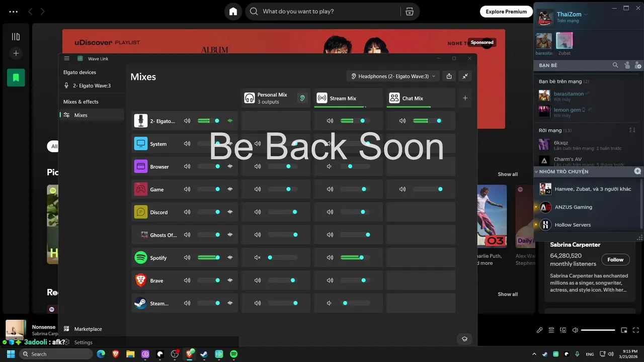Mute the Elgato mic in Stream Mix
The height and width of the screenshot is (362, 644).
click(x=330, y=121)
